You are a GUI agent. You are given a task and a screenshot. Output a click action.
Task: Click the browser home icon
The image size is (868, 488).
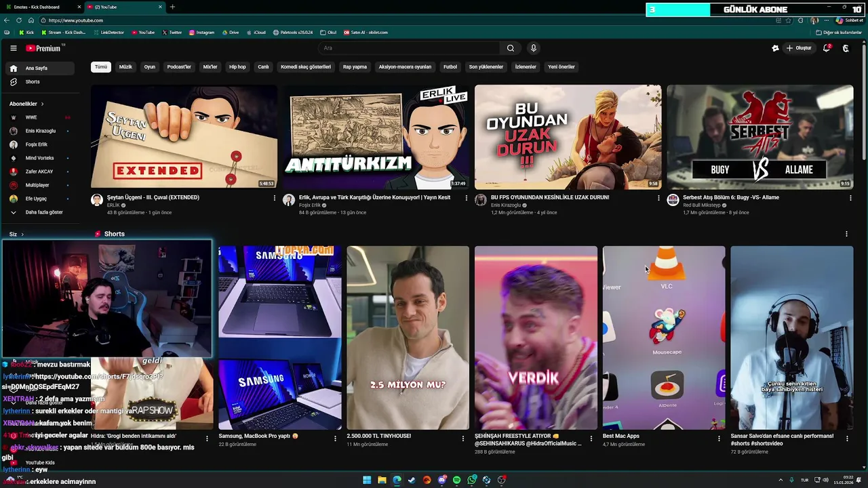click(x=31, y=20)
